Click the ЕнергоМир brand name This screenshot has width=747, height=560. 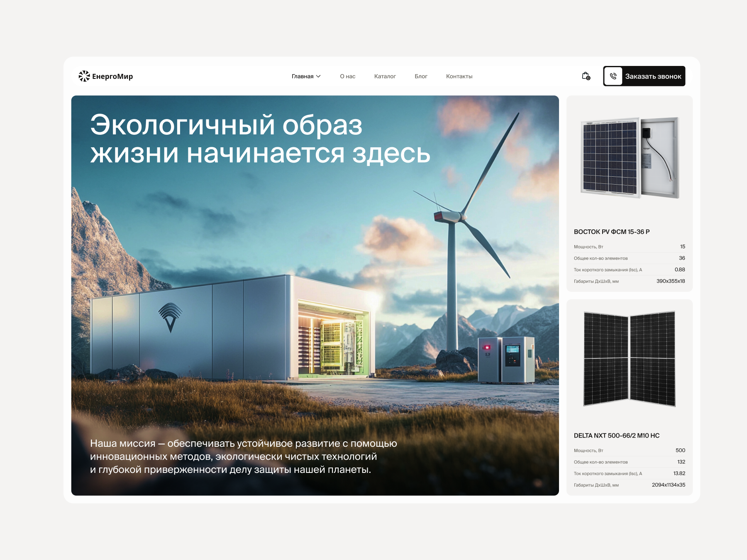112,76
